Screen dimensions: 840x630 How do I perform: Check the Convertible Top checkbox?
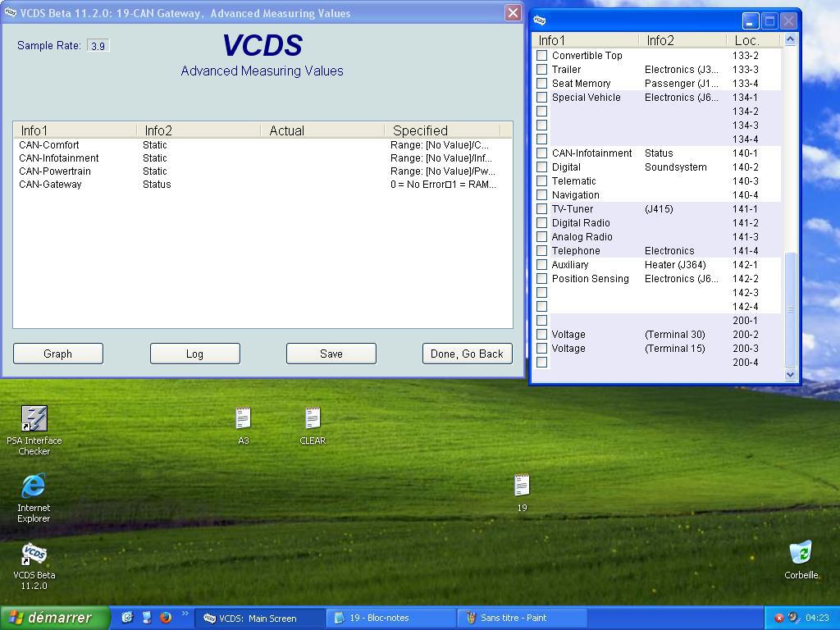541,55
